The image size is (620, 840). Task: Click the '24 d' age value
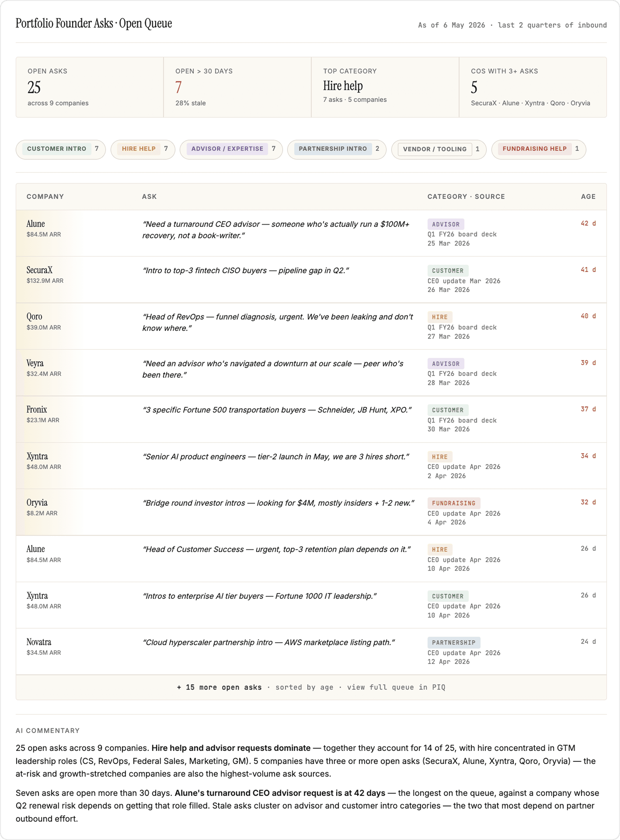click(588, 642)
